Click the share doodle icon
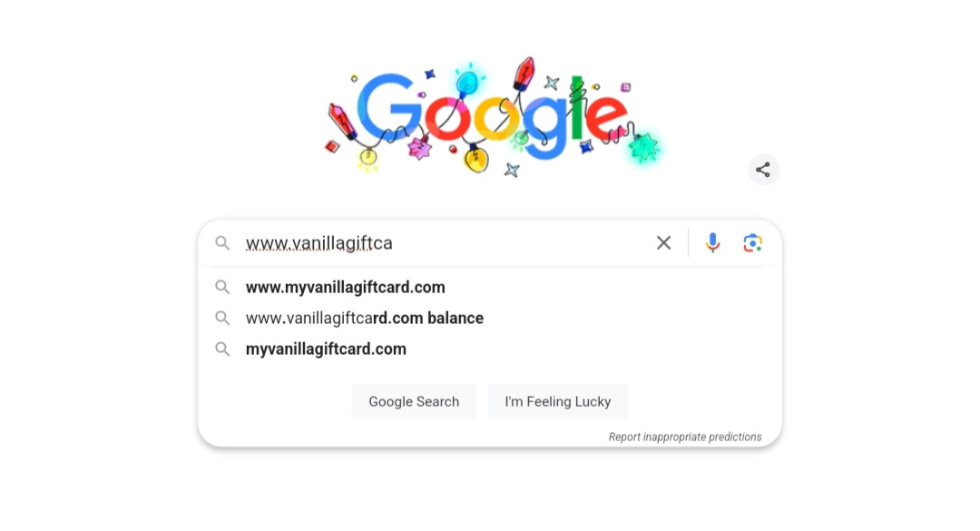The height and width of the screenshot is (531, 980). (763, 170)
